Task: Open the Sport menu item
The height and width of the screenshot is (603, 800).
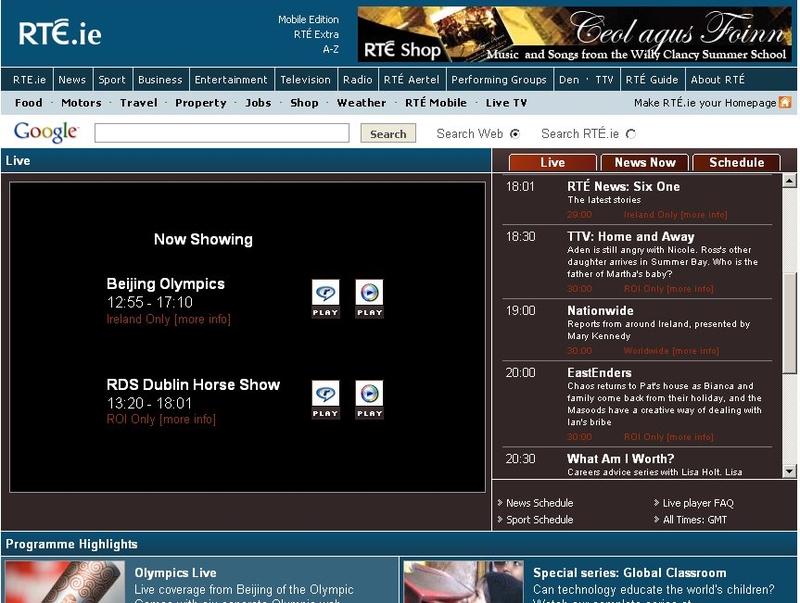Action: 112,80
